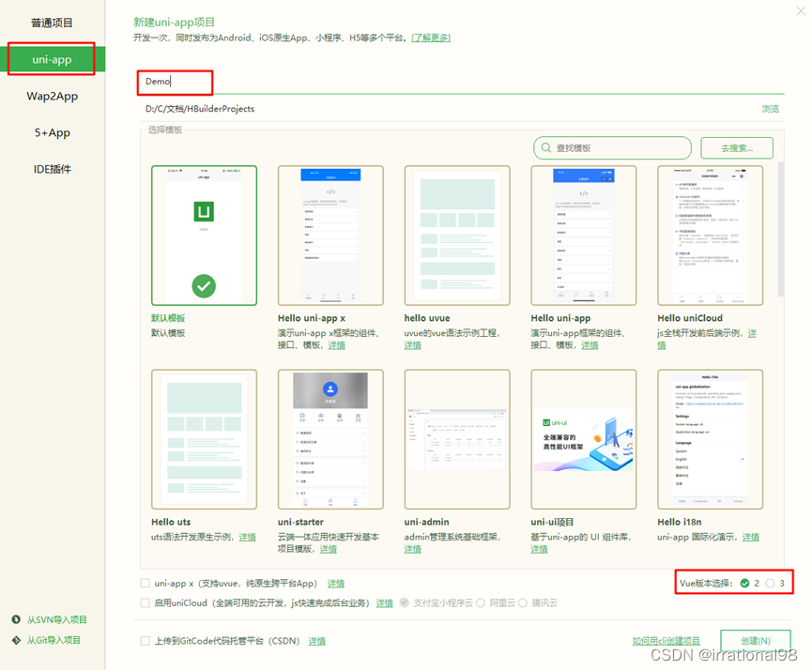The height and width of the screenshot is (670, 812).
Task: Switch to IDE插件 project type
Action: point(53,169)
